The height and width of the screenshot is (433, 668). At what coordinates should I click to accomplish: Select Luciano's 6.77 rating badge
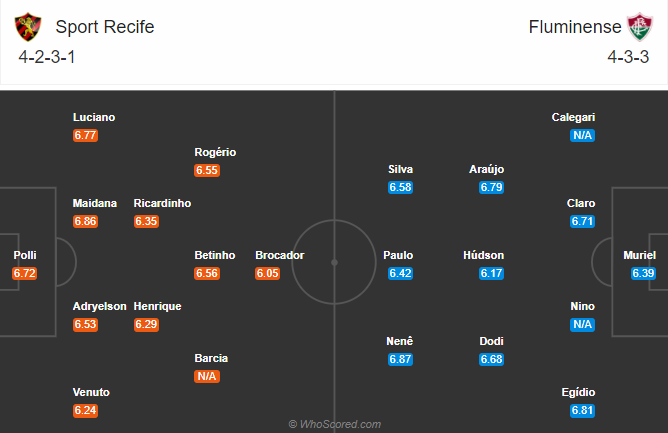coord(85,136)
